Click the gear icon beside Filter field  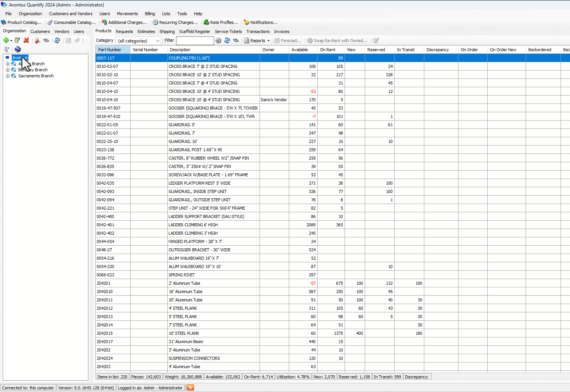coord(218,41)
